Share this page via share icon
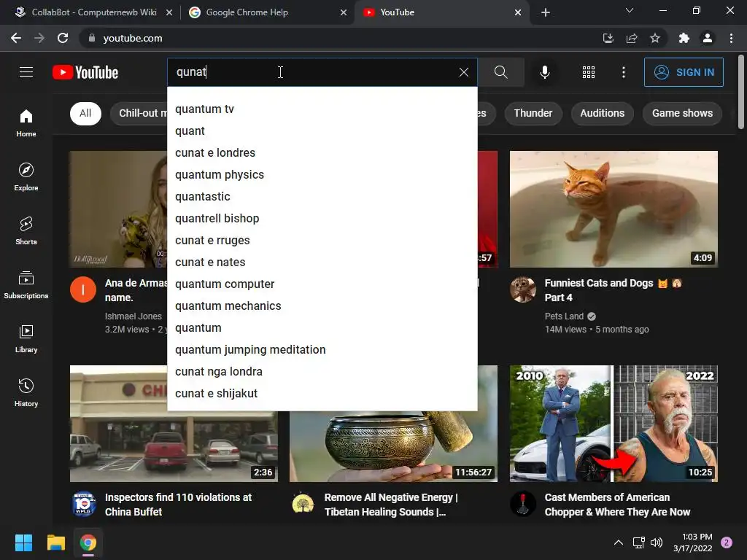Image resolution: width=747 pixels, height=560 pixels. (632, 38)
